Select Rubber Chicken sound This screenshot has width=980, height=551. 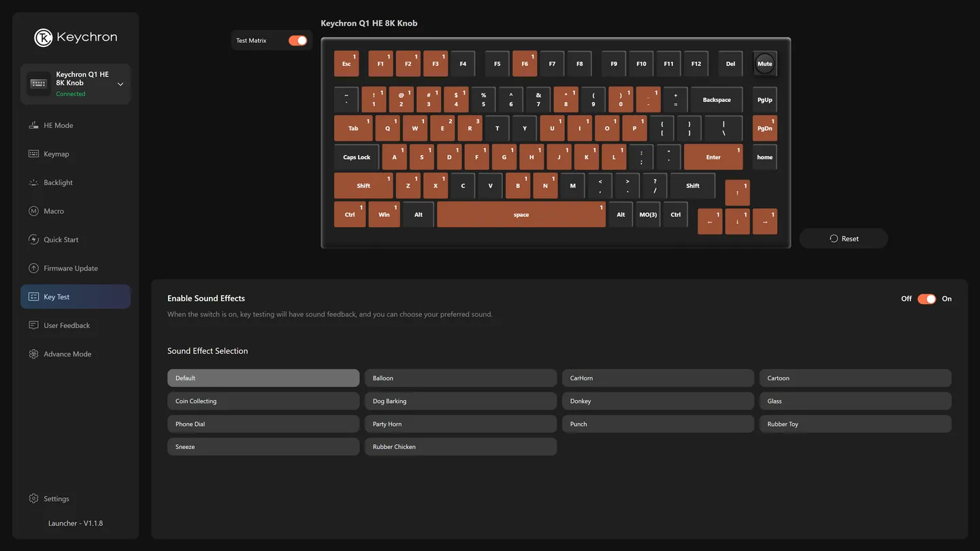[461, 447]
